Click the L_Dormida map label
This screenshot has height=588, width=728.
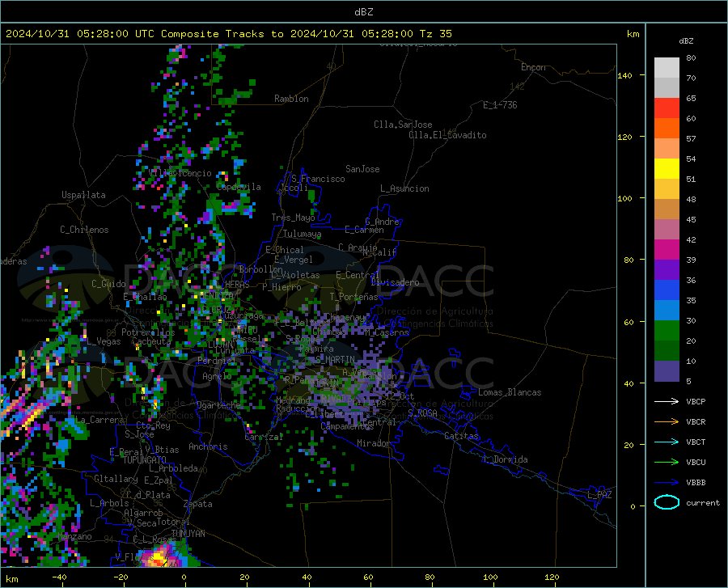point(505,459)
